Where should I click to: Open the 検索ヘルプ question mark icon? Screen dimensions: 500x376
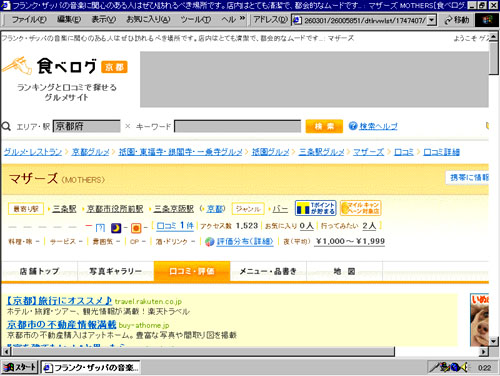point(353,126)
